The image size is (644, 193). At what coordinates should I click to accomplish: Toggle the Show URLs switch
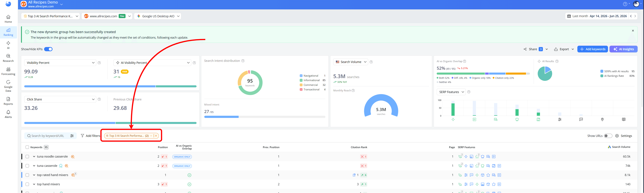pyautogui.click(x=608, y=136)
